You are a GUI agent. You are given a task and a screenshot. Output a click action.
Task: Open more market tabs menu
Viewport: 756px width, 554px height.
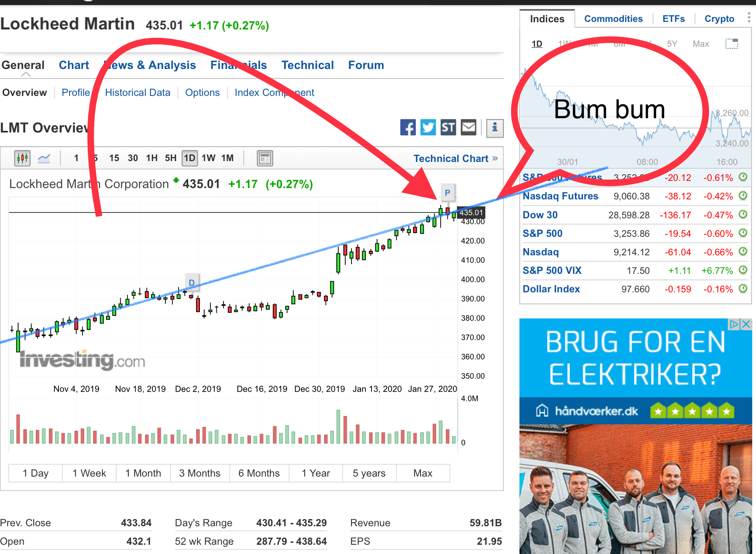[749, 18]
